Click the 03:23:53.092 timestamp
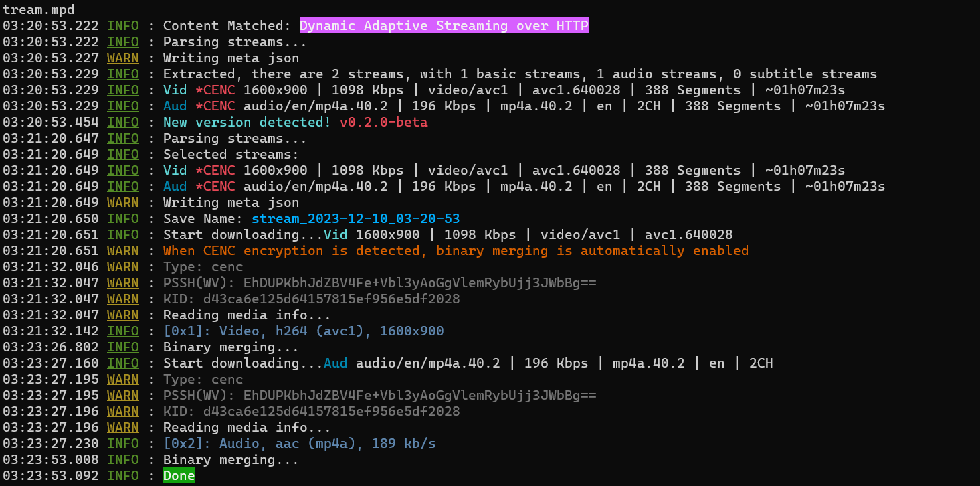Viewport: 980px width, 486px height. (x=51, y=476)
